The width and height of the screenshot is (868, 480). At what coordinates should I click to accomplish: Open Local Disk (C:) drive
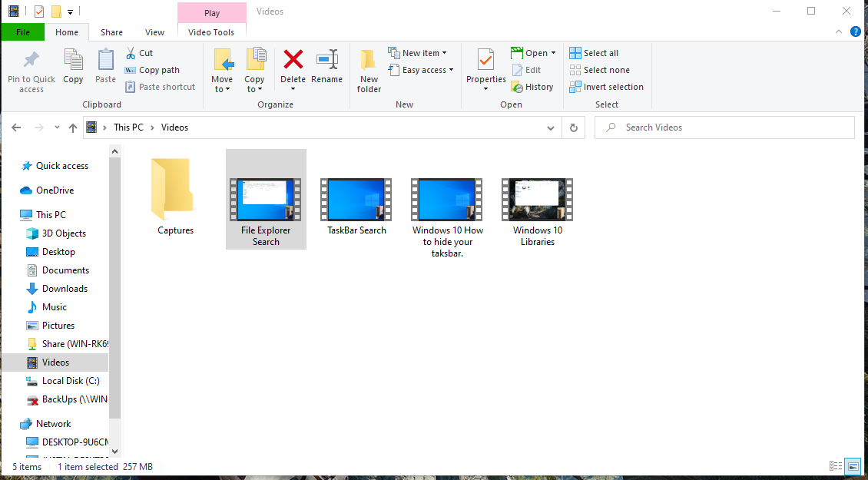(65, 381)
